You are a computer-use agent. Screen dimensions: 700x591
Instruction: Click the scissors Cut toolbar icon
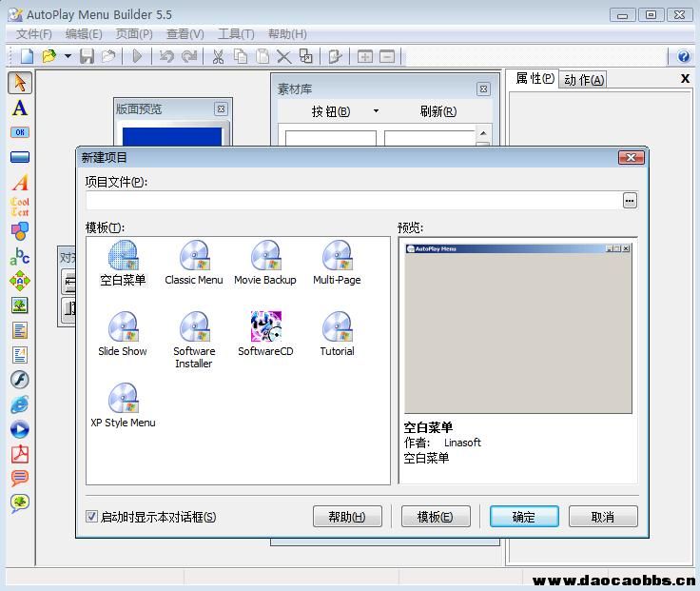pos(217,57)
